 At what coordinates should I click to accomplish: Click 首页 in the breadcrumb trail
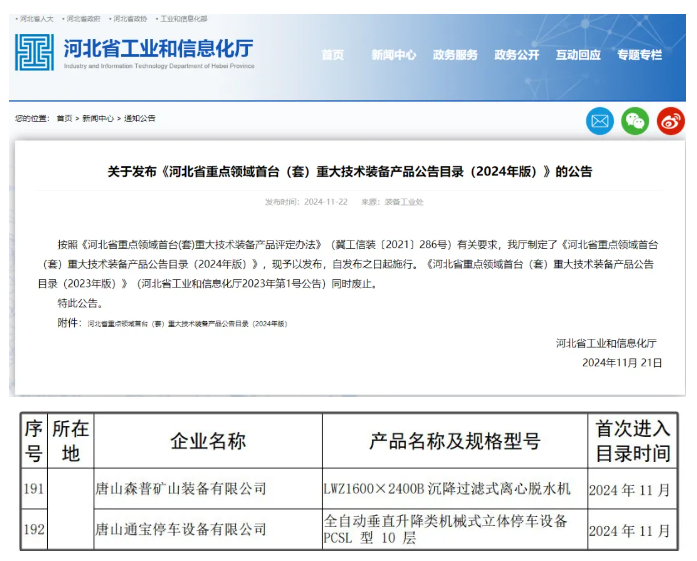coord(64,119)
